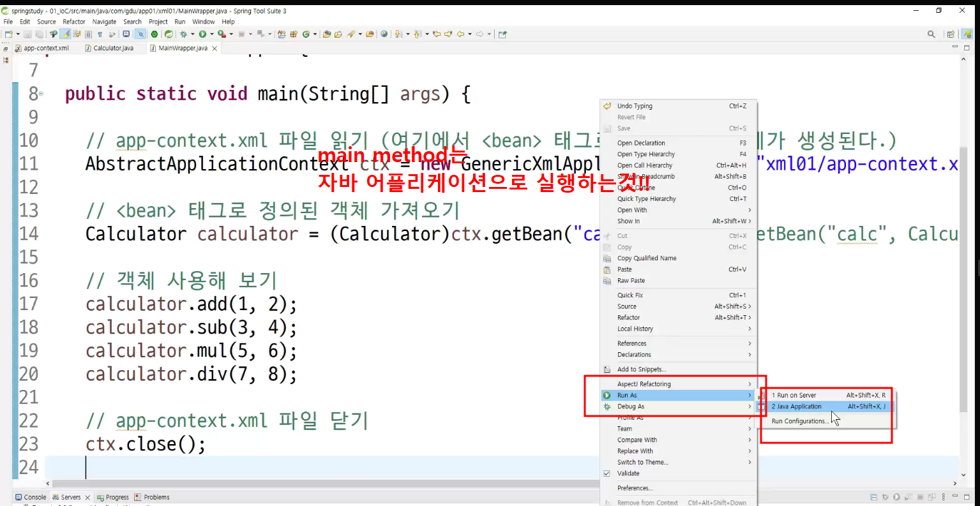
Task: Choose Open Call Hierarchy from context menu
Action: tap(678, 165)
